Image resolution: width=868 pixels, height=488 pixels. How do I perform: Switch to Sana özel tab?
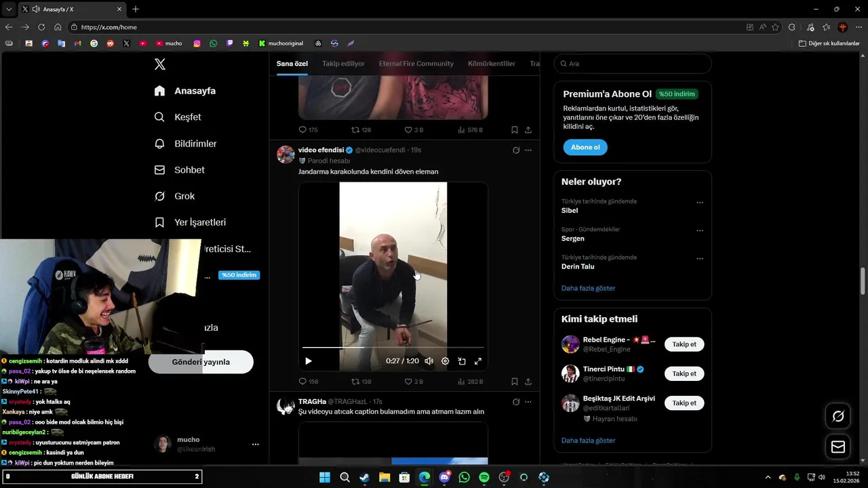292,64
